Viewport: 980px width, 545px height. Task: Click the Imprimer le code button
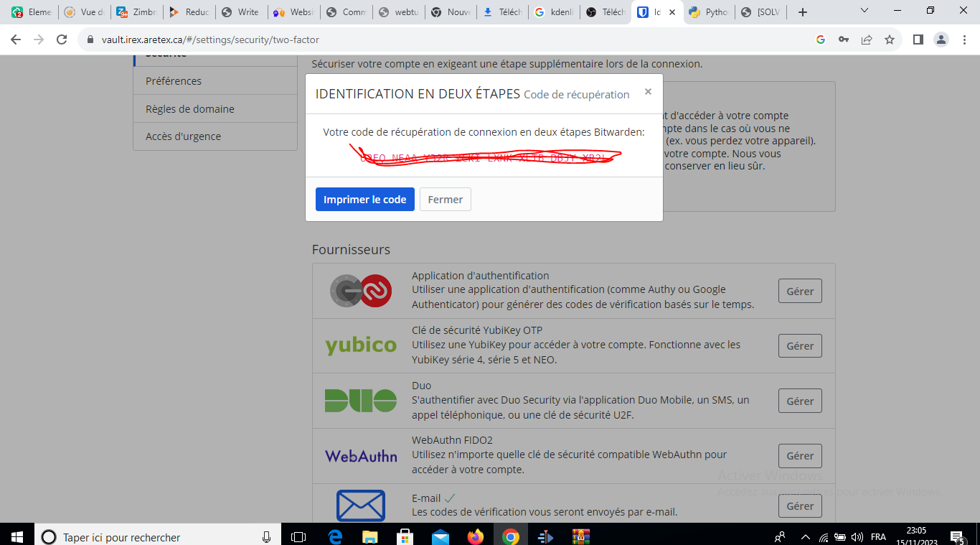click(x=365, y=200)
